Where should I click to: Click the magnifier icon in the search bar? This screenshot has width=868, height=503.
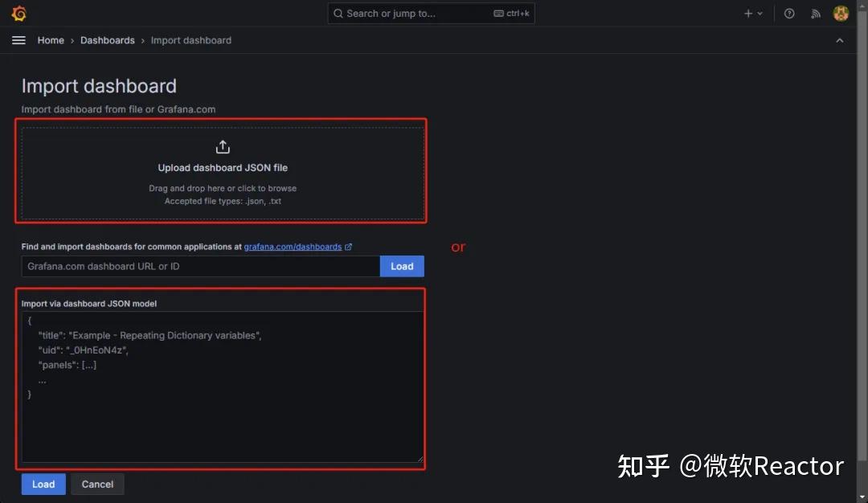pyautogui.click(x=340, y=13)
